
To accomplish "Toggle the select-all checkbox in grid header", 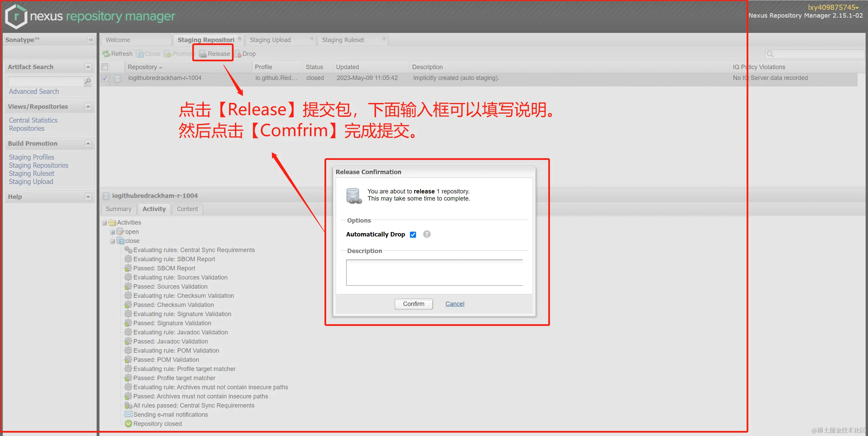I will (x=105, y=67).
